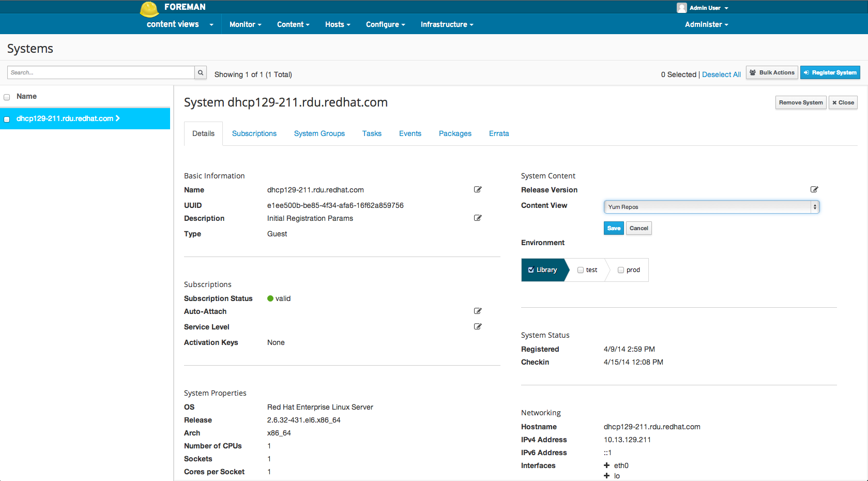Viewport: 868px width, 481px height.
Task: Open the Hosts menu
Action: [338, 24]
